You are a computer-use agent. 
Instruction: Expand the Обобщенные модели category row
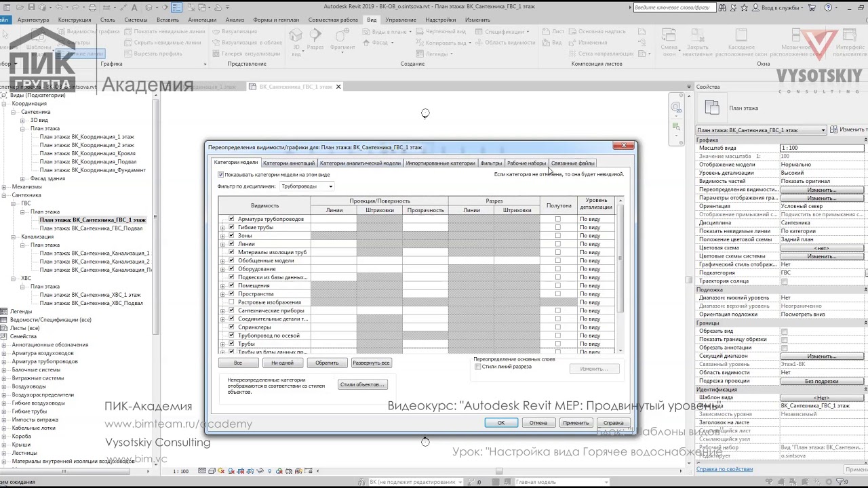(222, 261)
